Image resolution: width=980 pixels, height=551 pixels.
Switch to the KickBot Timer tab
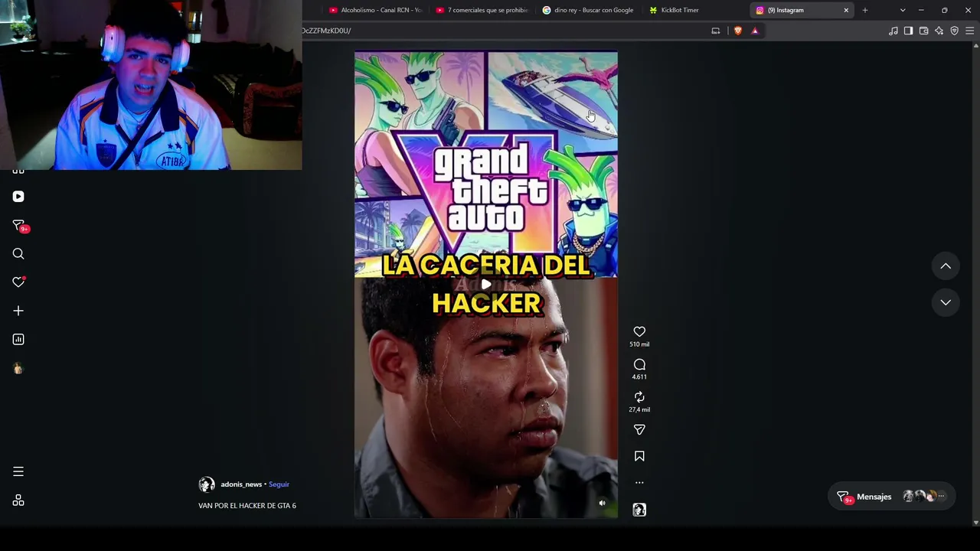(x=694, y=10)
